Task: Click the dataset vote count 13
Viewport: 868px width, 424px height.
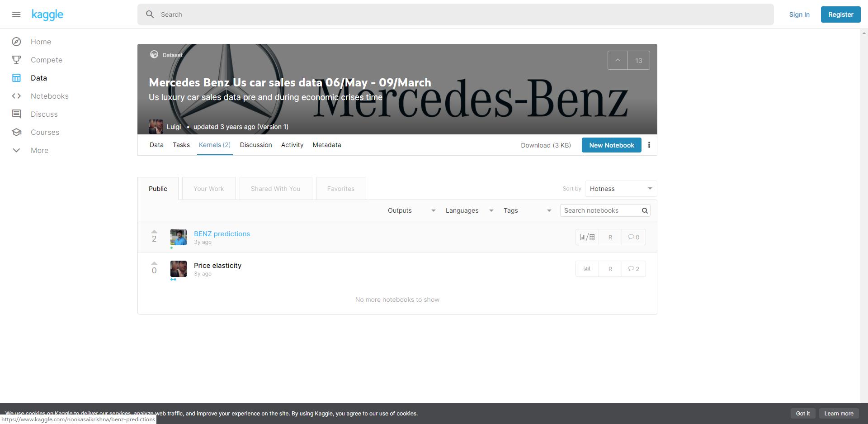Action: point(639,60)
